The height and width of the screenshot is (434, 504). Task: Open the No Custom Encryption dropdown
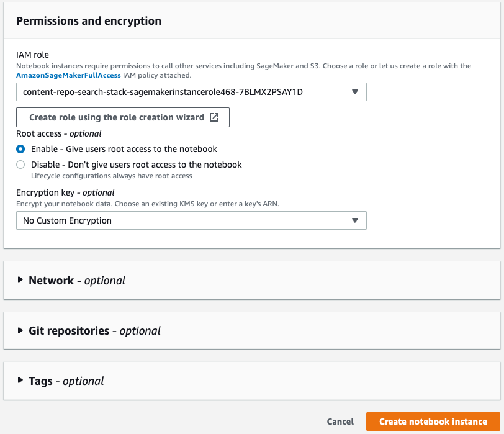[x=186, y=220]
